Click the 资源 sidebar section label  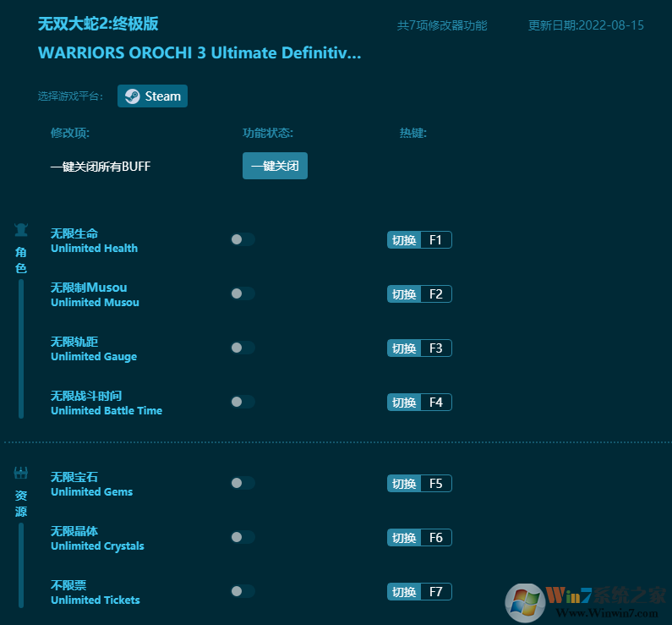[x=21, y=504]
